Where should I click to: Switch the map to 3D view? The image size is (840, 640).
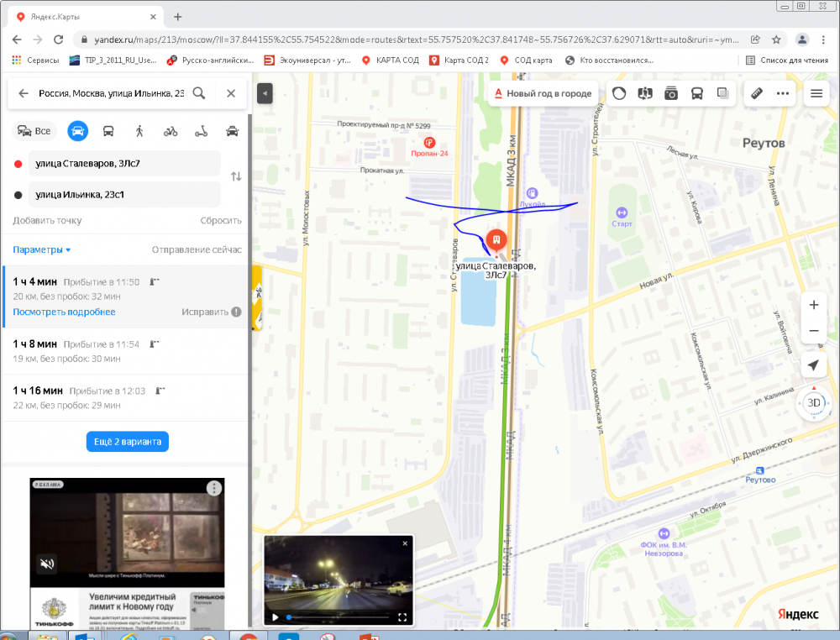(x=813, y=402)
